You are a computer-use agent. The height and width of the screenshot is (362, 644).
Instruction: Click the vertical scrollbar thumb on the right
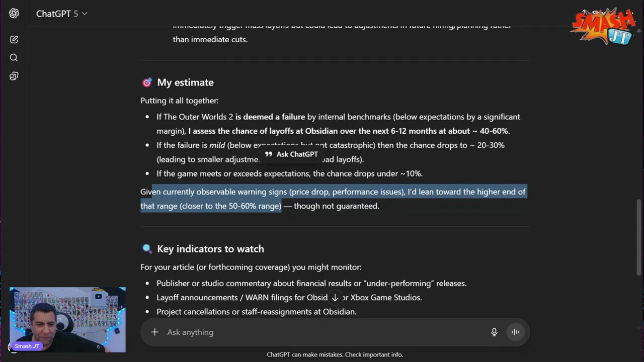(639, 236)
